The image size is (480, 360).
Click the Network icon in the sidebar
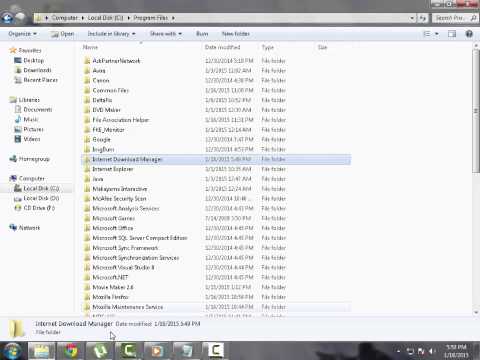pos(13,228)
